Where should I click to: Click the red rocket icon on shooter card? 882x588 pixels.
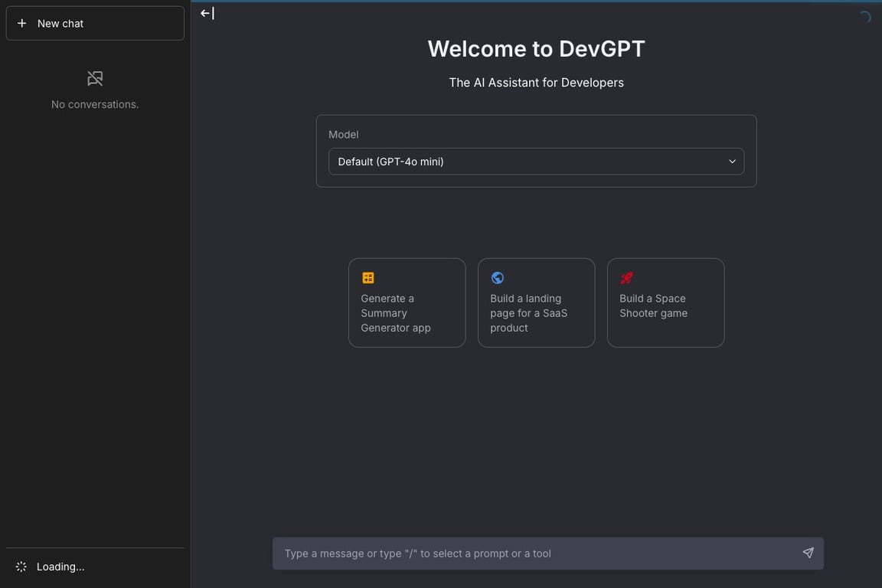pos(626,278)
